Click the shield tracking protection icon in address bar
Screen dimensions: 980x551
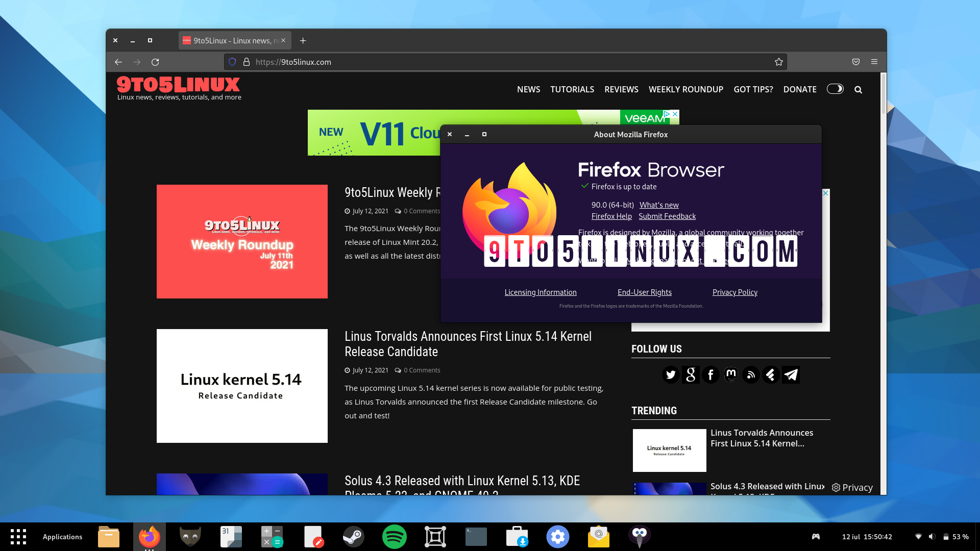pyautogui.click(x=232, y=62)
